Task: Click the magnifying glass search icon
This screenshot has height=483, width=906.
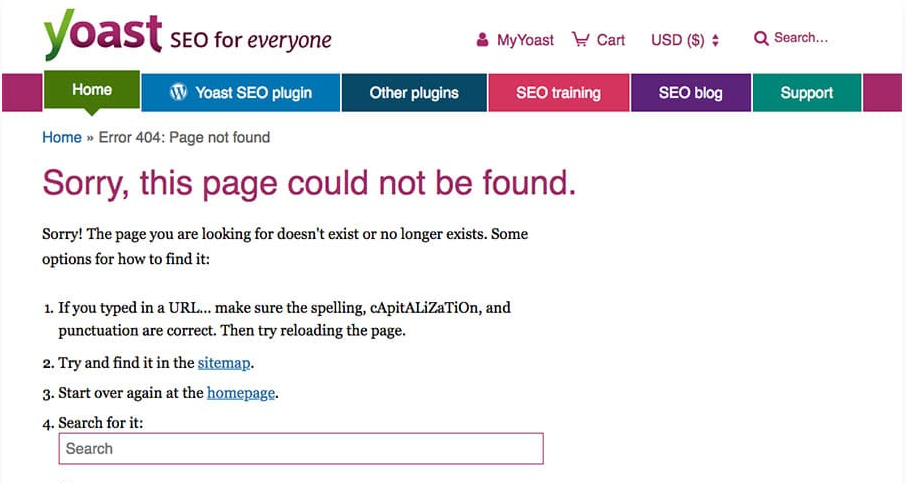Action: coord(761,38)
